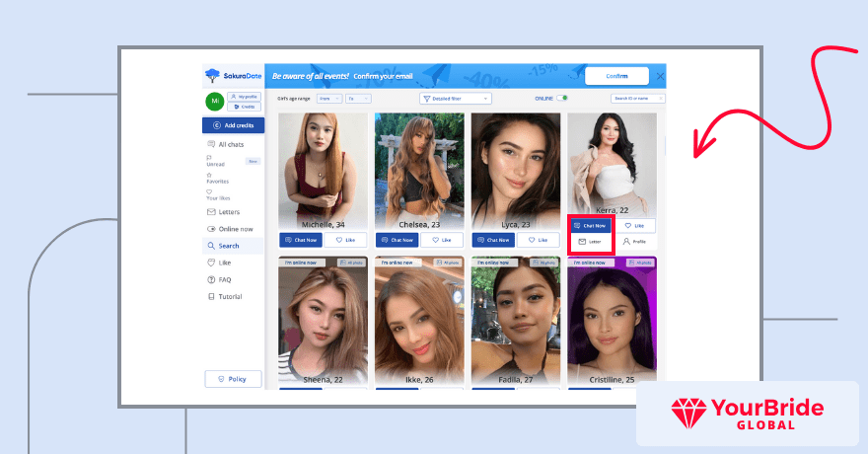
Task: Click All photos badge on Ikke's card
Action: (x=448, y=263)
